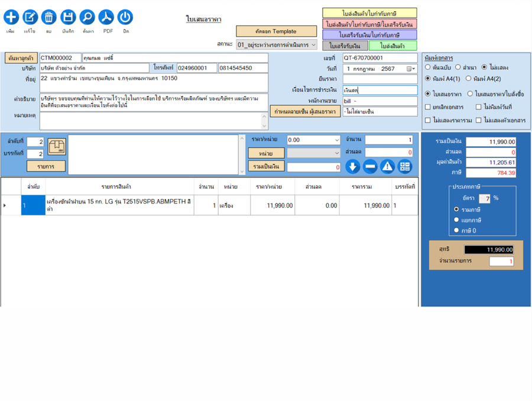Click the ปิด (close) power icon
The image size is (532, 401).
click(125, 17)
